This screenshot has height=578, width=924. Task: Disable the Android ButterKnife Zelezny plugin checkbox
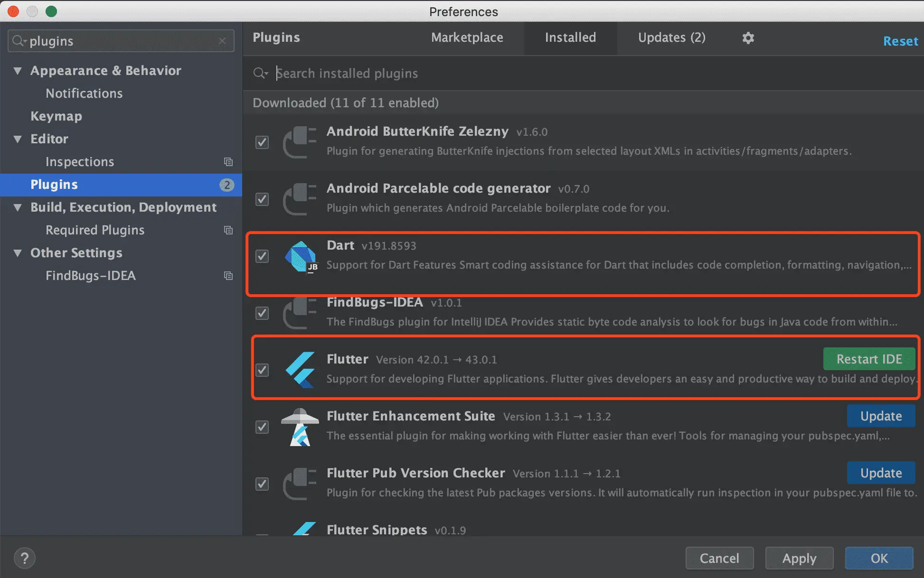pos(262,142)
